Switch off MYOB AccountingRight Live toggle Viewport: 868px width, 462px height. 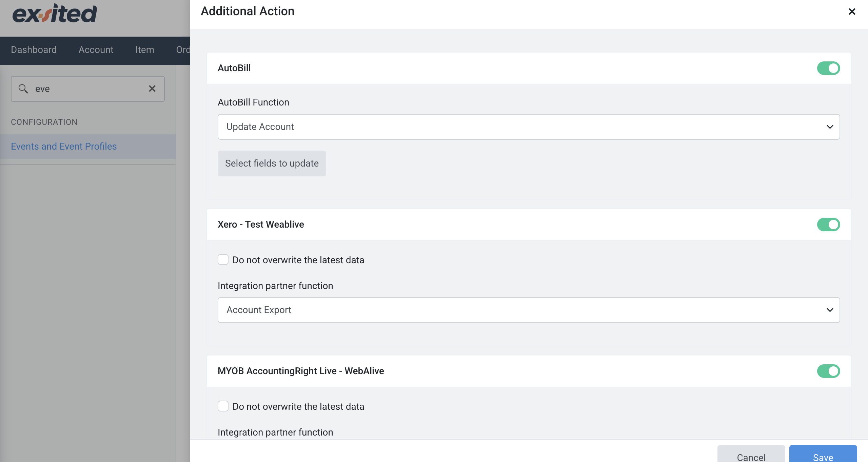pyautogui.click(x=828, y=371)
